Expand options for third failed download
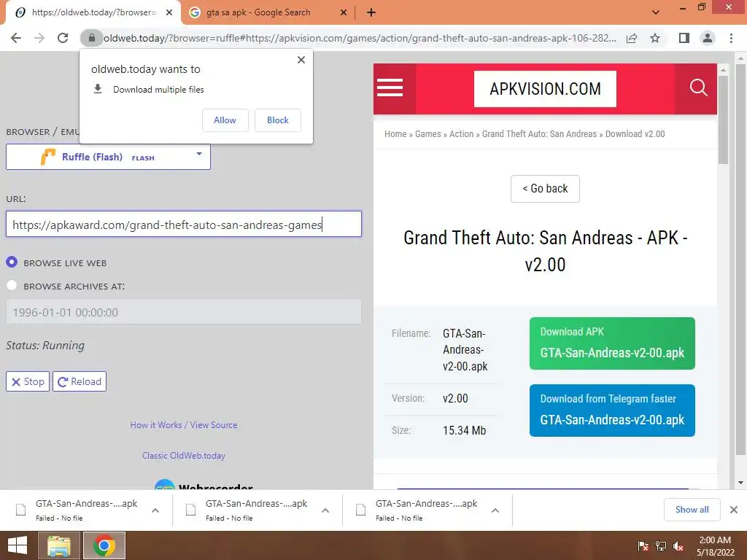 coord(495,510)
